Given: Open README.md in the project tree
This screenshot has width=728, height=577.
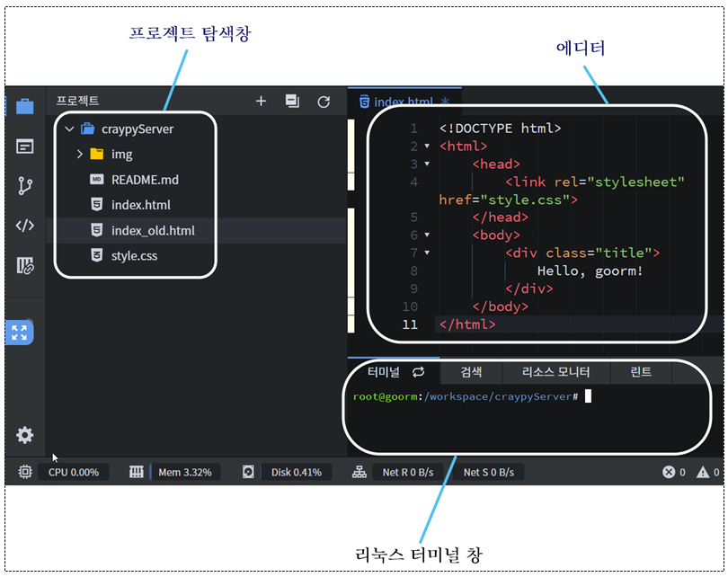Looking at the screenshot, I should coord(145,180).
